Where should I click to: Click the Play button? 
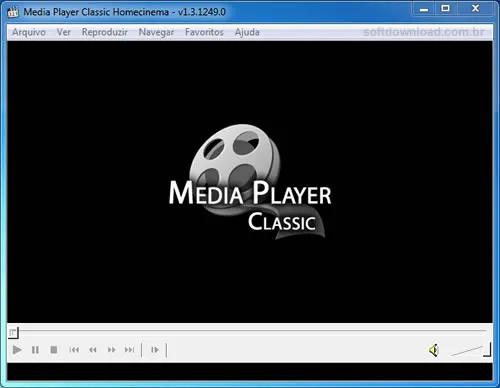click(17, 350)
